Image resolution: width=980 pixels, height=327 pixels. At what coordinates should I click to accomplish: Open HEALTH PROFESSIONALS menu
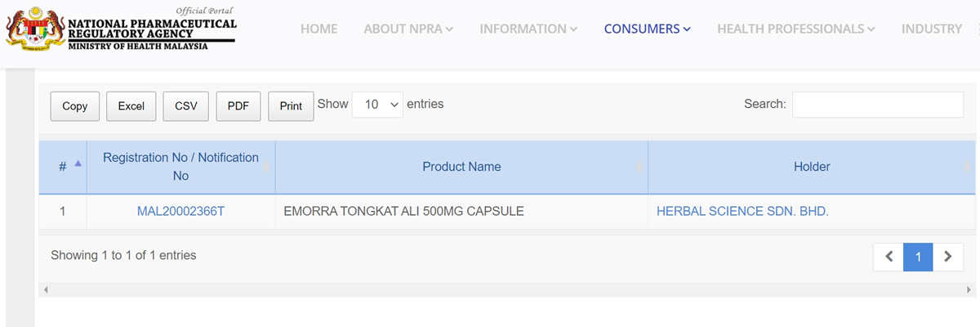[796, 29]
